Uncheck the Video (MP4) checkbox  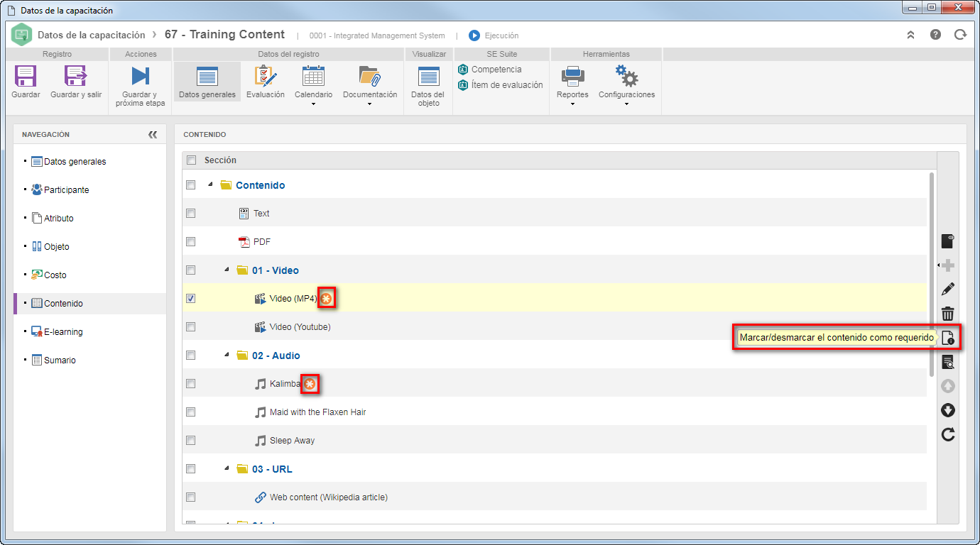190,299
